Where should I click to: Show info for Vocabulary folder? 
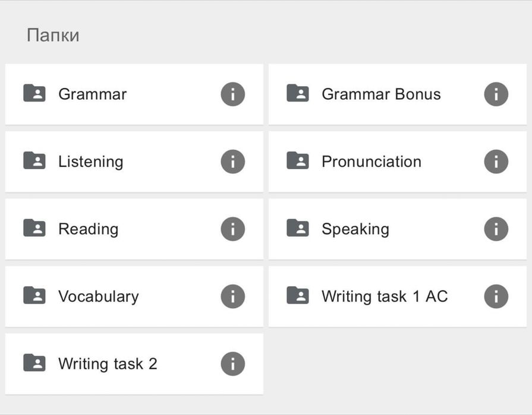pyautogui.click(x=232, y=296)
